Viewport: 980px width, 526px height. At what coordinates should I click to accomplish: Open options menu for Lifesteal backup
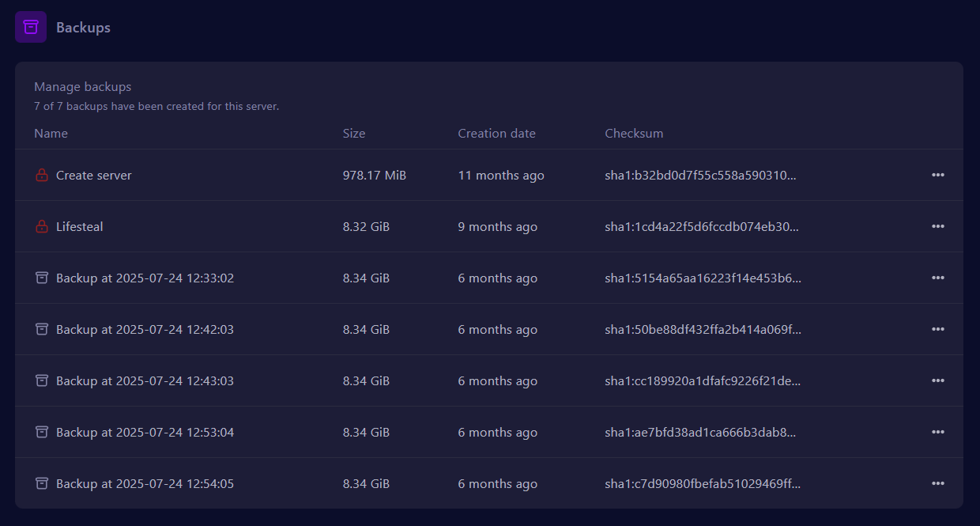click(x=937, y=227)
